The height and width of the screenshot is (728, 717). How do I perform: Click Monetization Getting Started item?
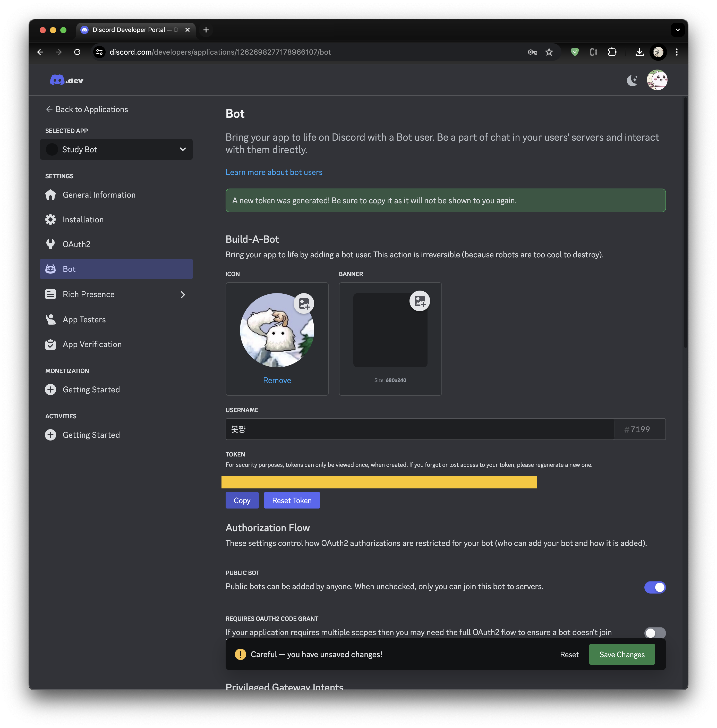click(116, 390)
